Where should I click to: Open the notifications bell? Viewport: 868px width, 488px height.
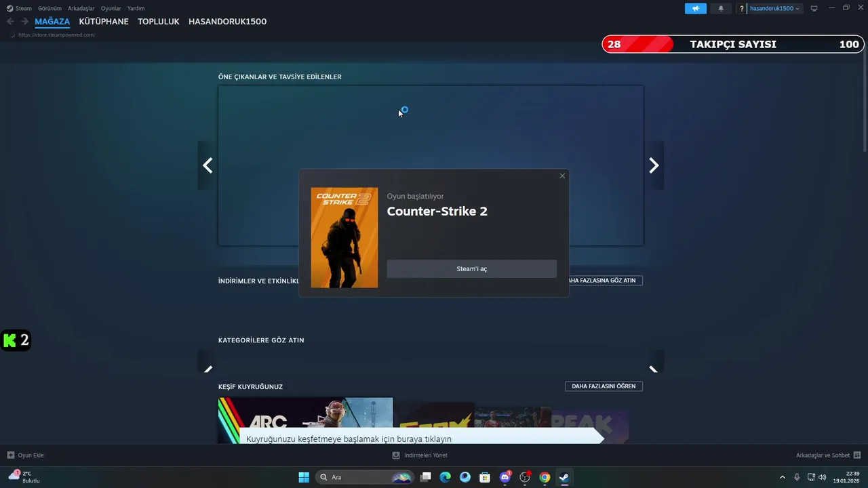click(x=721, y=8)
